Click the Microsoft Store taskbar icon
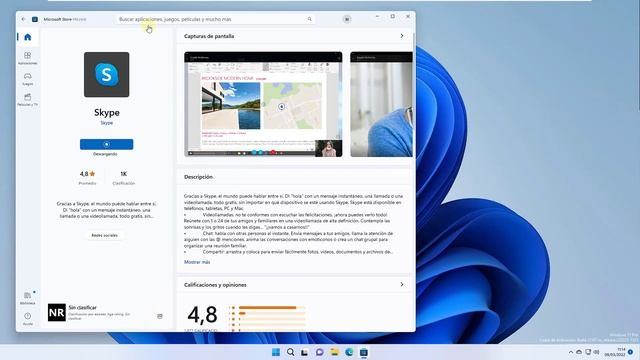 point(364,352)
